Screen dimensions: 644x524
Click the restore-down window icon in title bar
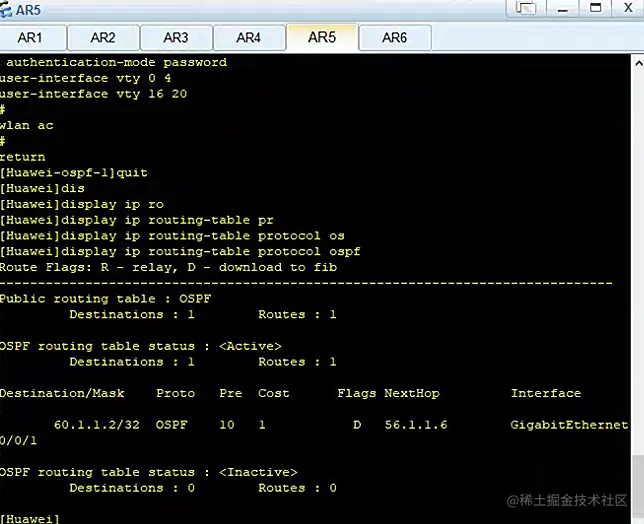click(526, 8)
